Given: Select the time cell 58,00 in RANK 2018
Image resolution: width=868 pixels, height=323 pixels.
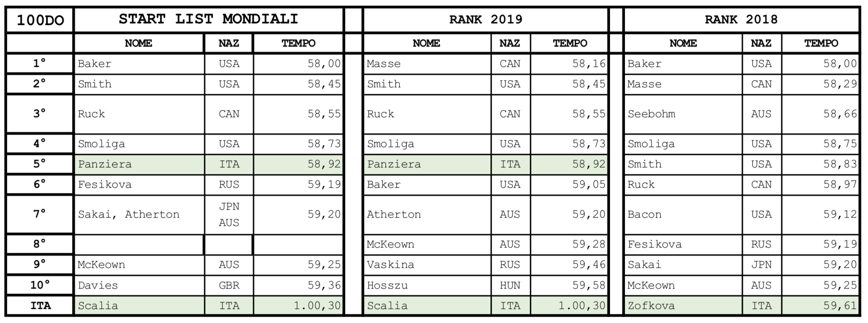Looking at the screenshot, I should 820,64.
